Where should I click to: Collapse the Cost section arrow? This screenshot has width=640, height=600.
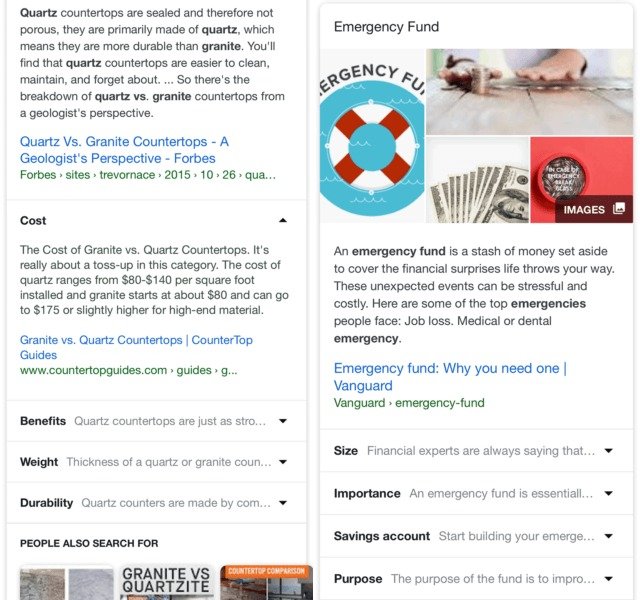(283, 220)
